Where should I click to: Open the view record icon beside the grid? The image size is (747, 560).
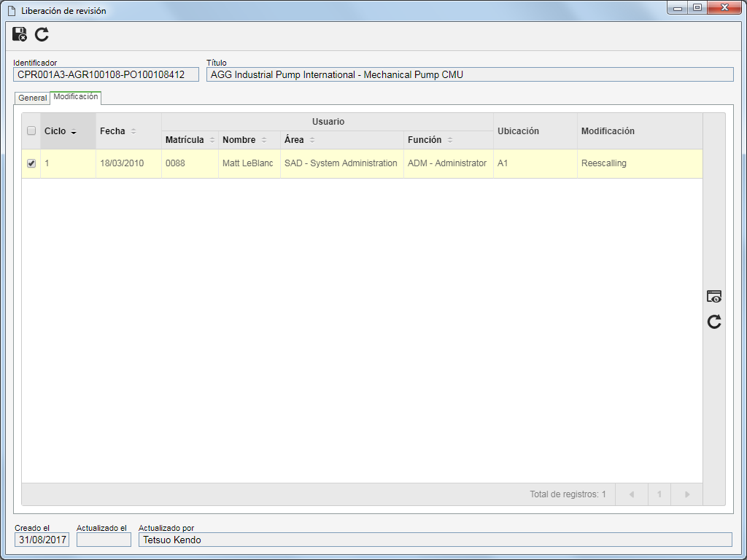[713, 296]
